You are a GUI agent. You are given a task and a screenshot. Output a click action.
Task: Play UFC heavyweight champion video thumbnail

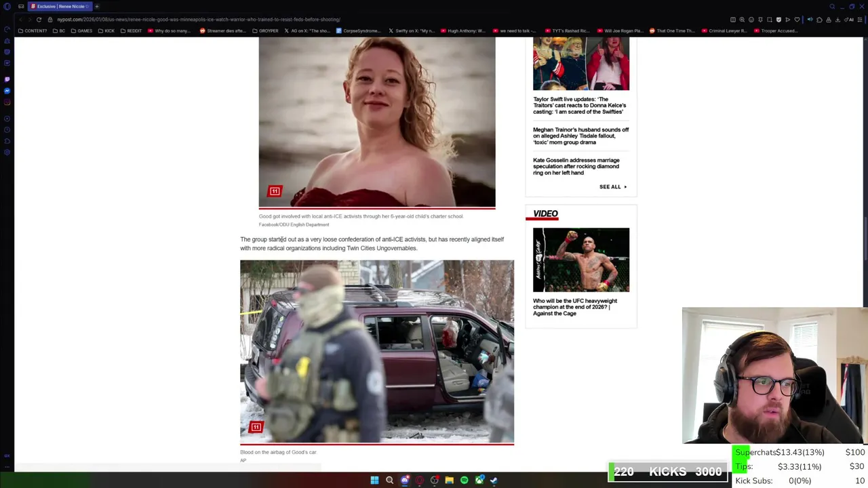581,260
